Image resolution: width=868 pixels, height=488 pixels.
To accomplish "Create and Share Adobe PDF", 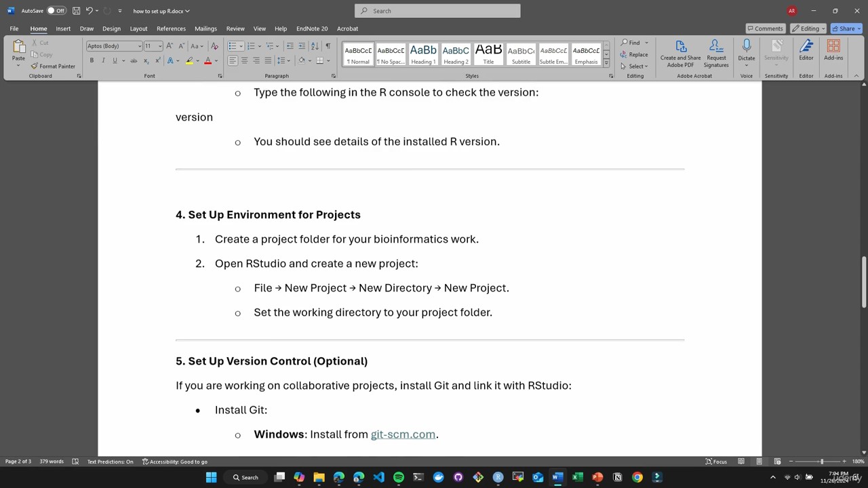I will tap(681, 53).
